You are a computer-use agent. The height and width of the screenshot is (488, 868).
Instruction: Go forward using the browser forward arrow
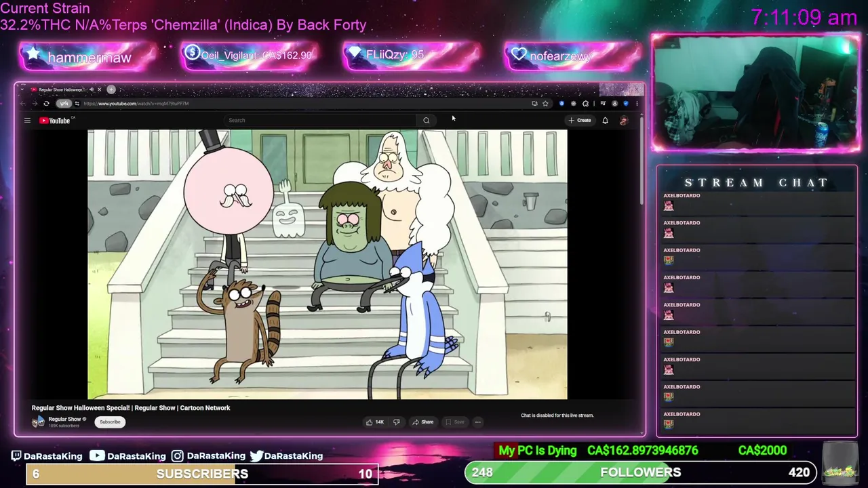(35, 104)
